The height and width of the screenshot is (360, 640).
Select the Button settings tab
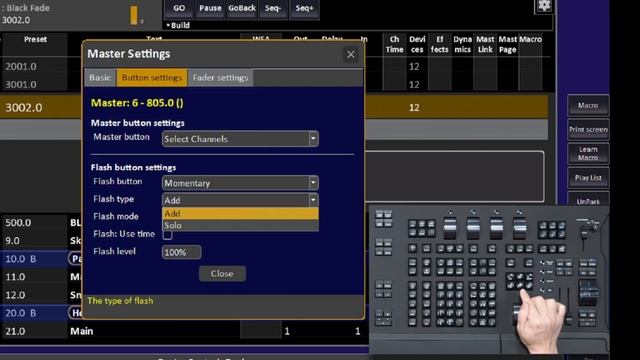[x=152, y=78]
